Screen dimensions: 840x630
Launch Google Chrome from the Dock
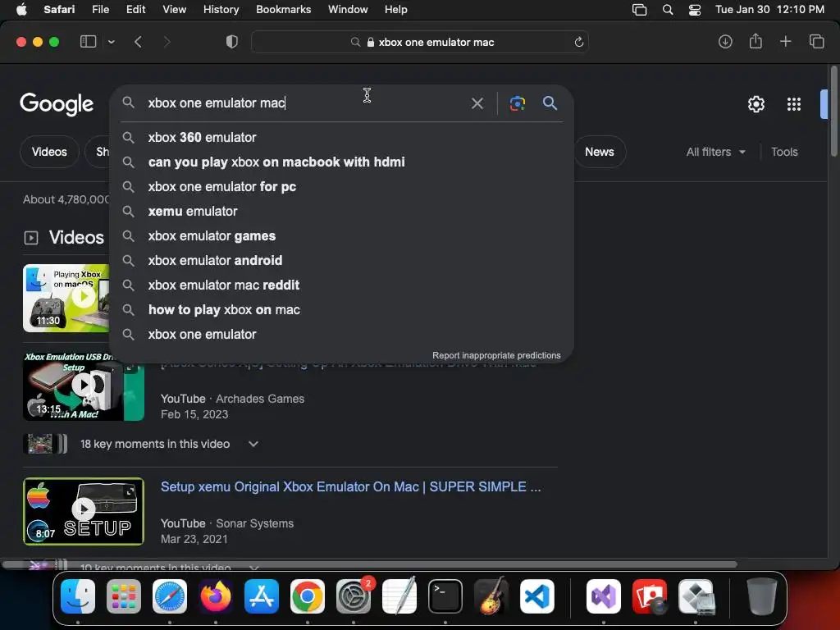(x=308, y=596)
